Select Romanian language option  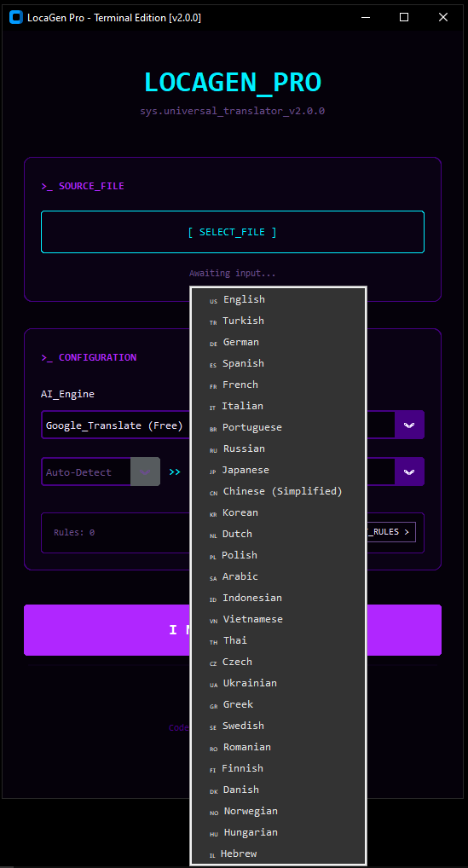pyautogui.click(x=278, y=747)
